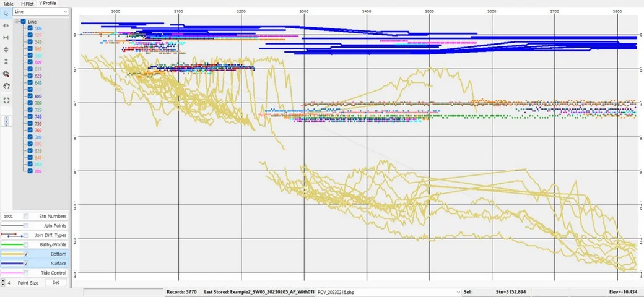Click the zoom to full extents icon
This screenshot has height=297, width=644.
pyautogui.click(x=6, y=100)
